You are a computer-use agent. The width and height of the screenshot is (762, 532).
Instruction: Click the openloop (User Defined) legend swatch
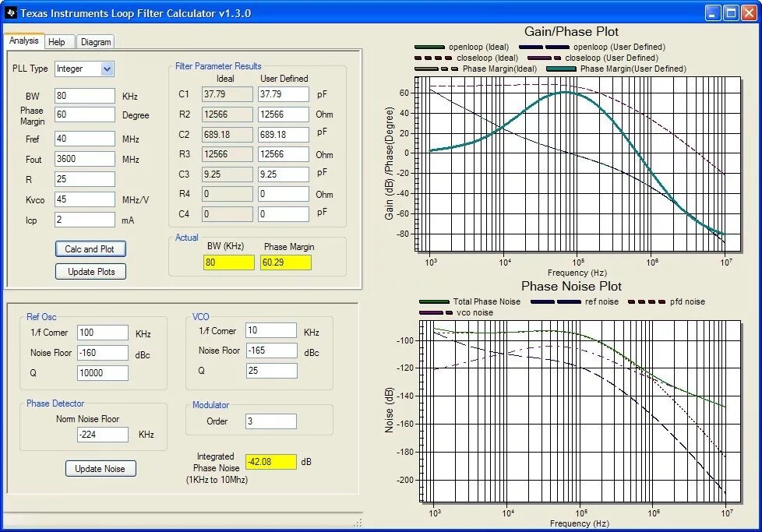pos(545,48)
